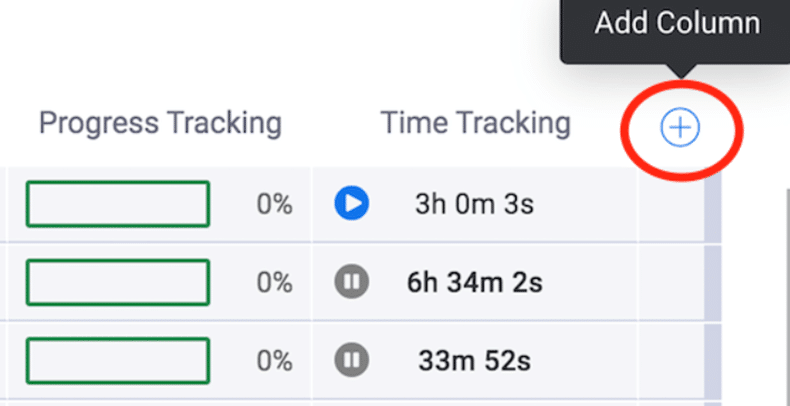Select the Progress Tracking column header
The image size is (790, 406).
click(x=160, y=123)
